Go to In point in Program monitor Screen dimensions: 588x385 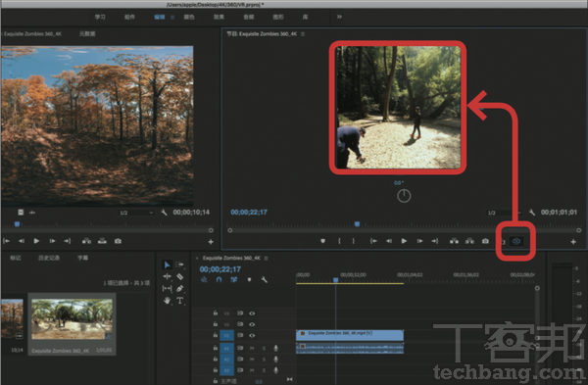pyautogui.click(x=373, y=241)
